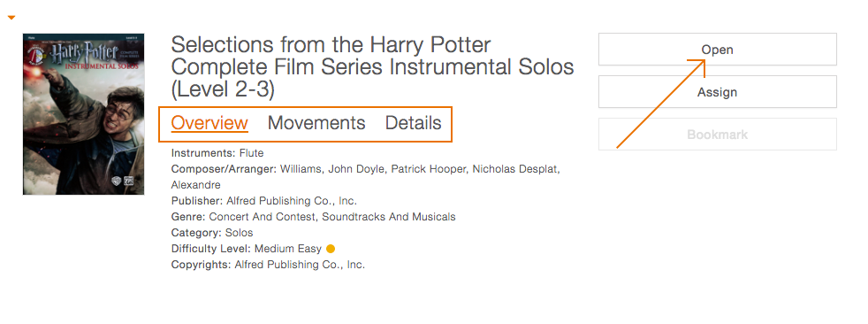Switch to the Movements tab
The height and width of the screenshot is (324, 868).
[x=316, y=123]
